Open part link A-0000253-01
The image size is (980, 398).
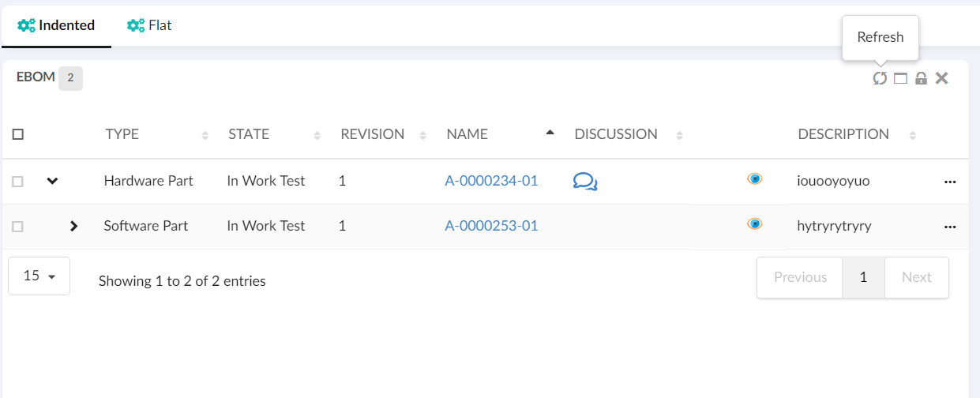point(491,226)
